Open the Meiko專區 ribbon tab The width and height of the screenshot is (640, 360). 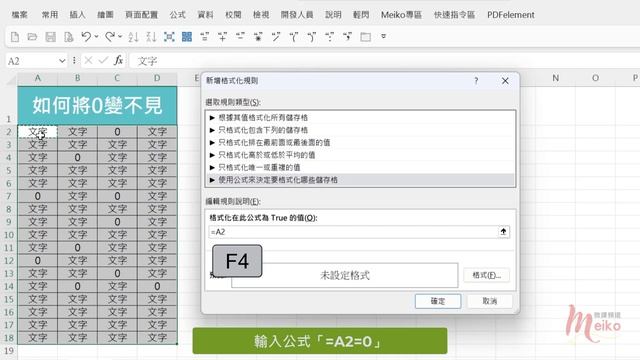pyautogui.click(x=401, y=15)
